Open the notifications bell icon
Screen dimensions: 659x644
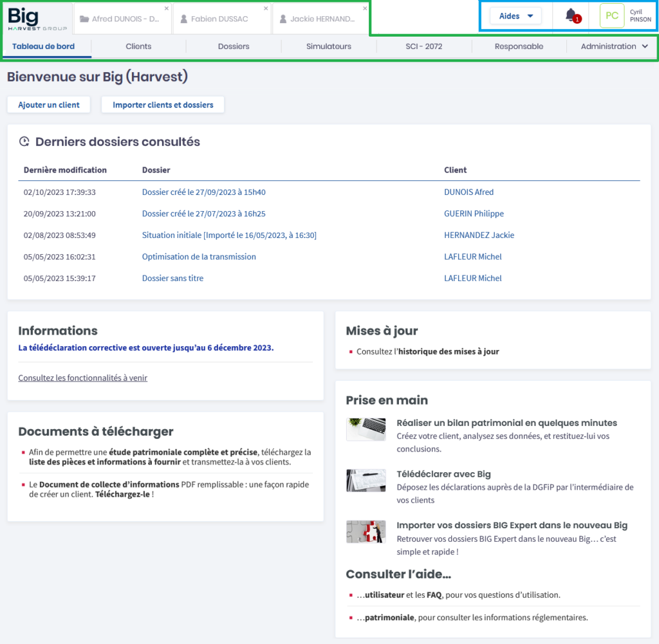click(571, 15)
